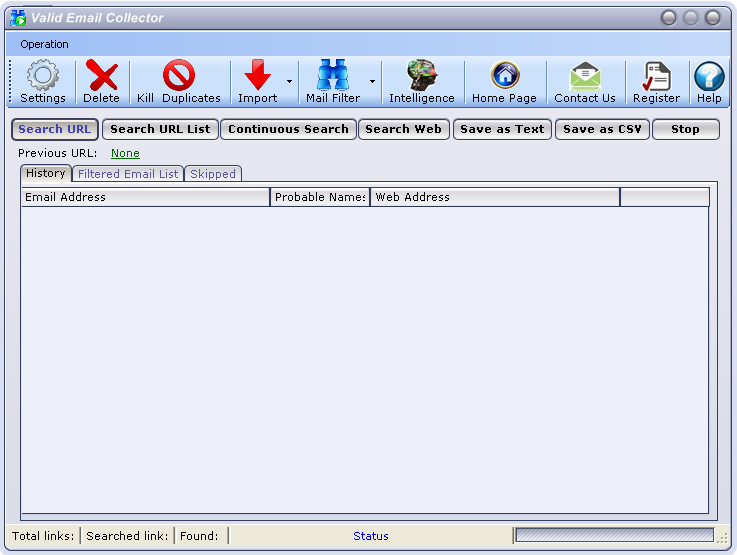Expand the Import dropdown arrow
The image size is (737, 555).
pos(290,81)
